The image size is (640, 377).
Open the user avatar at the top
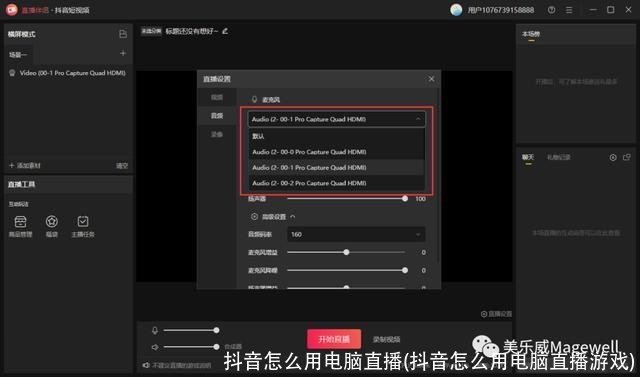[456, 10]
